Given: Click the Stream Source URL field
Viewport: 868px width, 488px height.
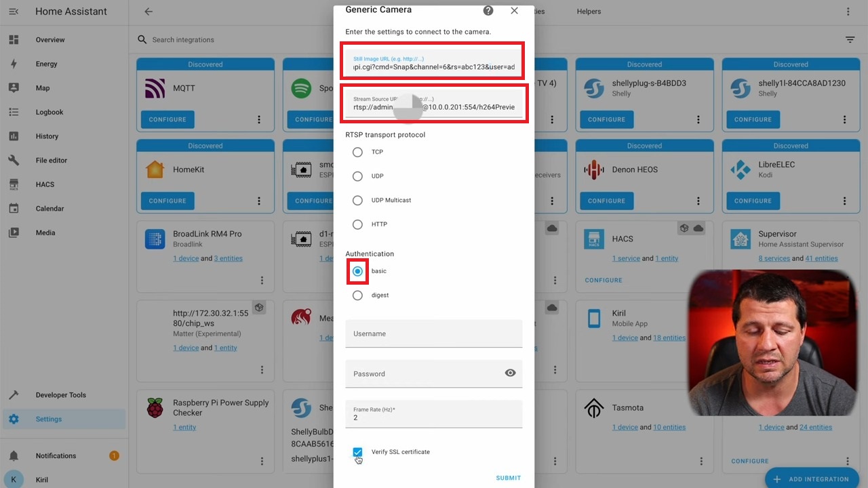Looking at the screenshot, I should [x=434, y=103].
